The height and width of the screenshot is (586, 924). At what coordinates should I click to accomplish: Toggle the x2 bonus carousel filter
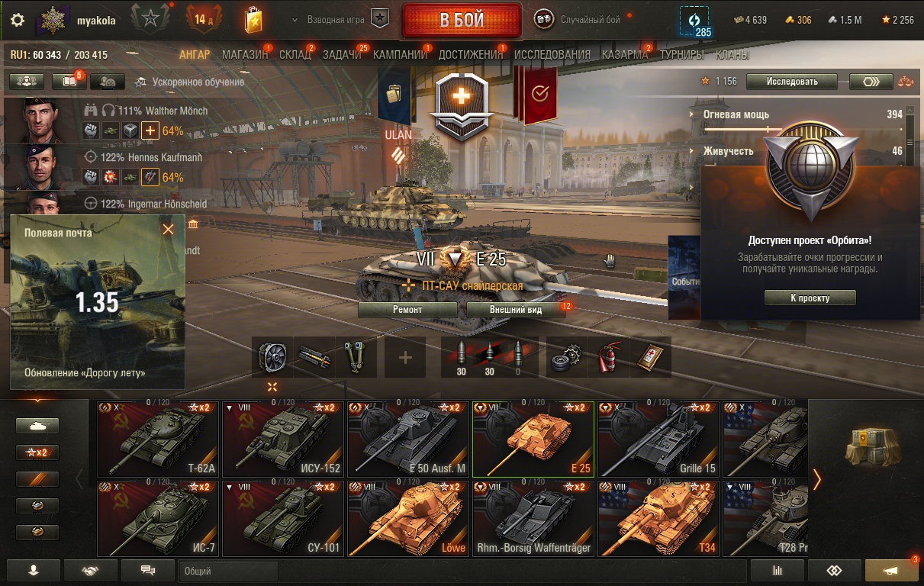coord(37,452)
